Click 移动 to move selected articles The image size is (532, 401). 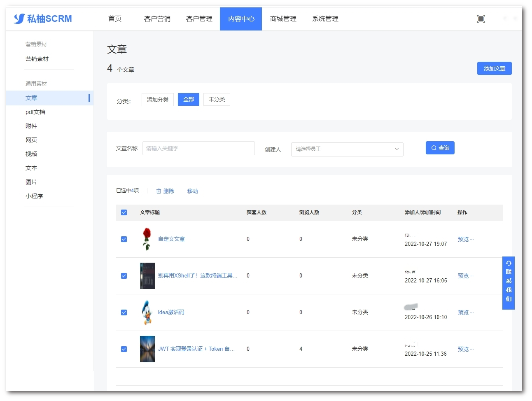[193, 191]
